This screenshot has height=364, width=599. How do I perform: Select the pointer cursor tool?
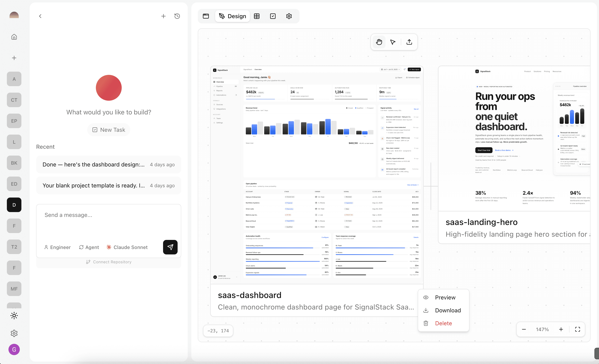[393, 42]
